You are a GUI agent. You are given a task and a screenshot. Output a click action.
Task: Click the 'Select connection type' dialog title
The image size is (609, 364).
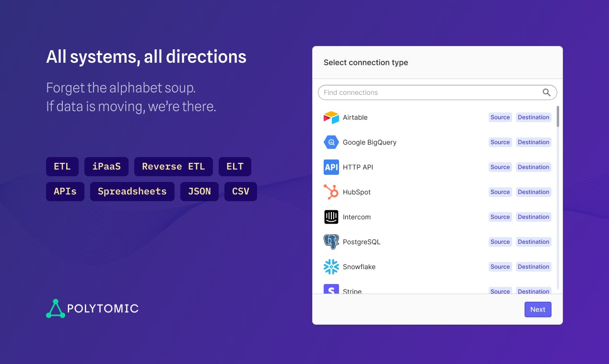[x=366, y=63]
